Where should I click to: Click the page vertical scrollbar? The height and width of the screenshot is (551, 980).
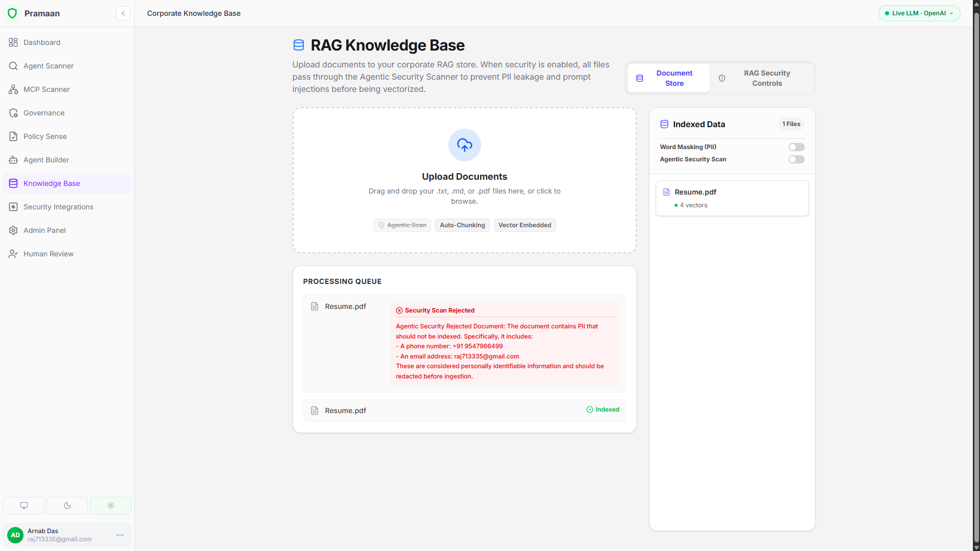(x=976, y=276)
